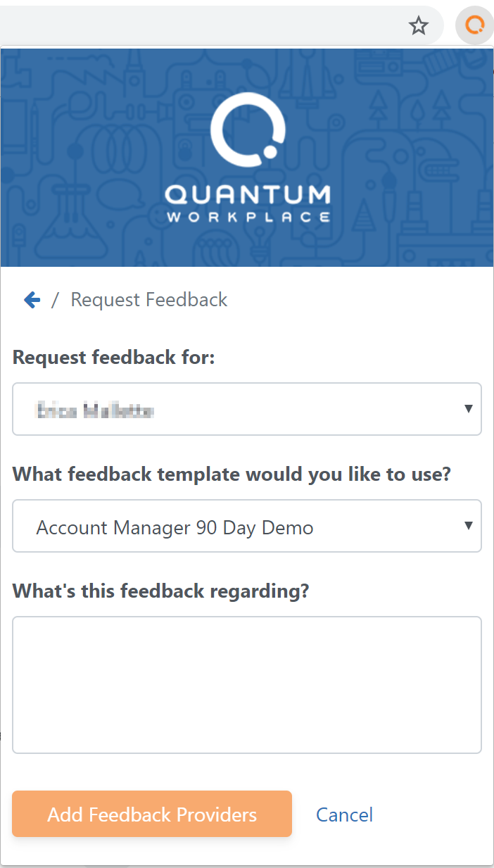494x868 pixels.
Task: Open the Account Manager 90 Day Demo dropdown
Action: 247,526
